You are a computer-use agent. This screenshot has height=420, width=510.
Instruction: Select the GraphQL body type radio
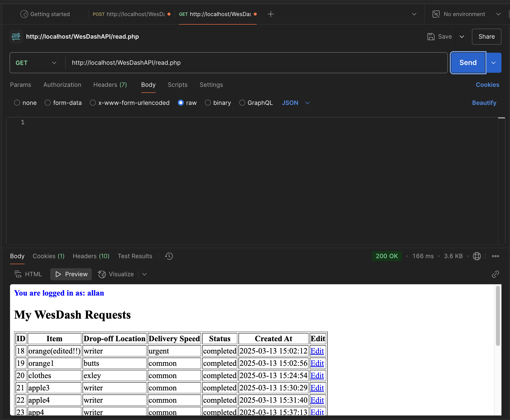tap(242, 103)
